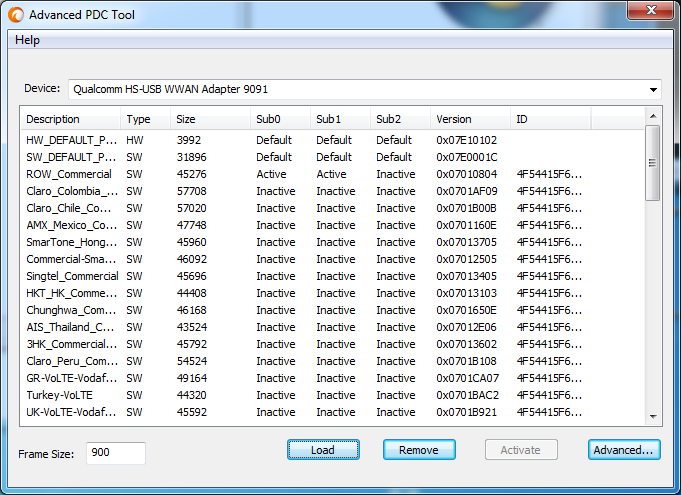Screen dimensions: 681x495
Task: Click the list scroll down arrow
Action: [x=653, y=417]
